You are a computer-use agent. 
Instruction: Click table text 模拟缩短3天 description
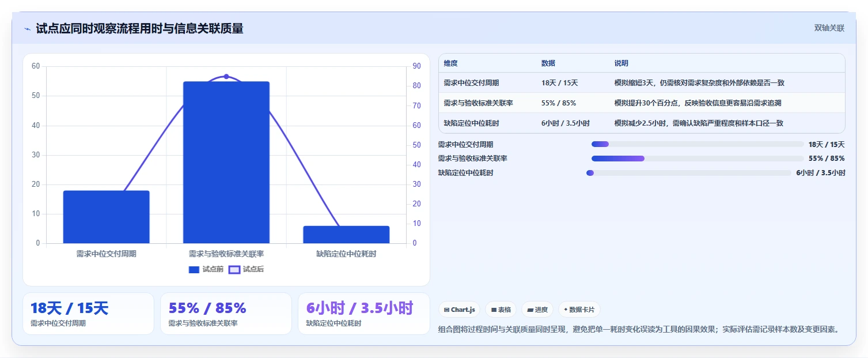699,83
